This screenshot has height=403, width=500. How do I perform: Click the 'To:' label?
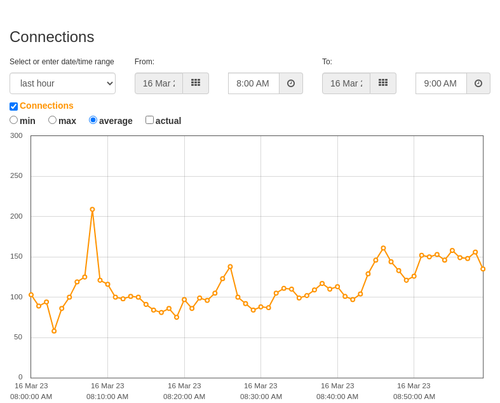[327, 62]
